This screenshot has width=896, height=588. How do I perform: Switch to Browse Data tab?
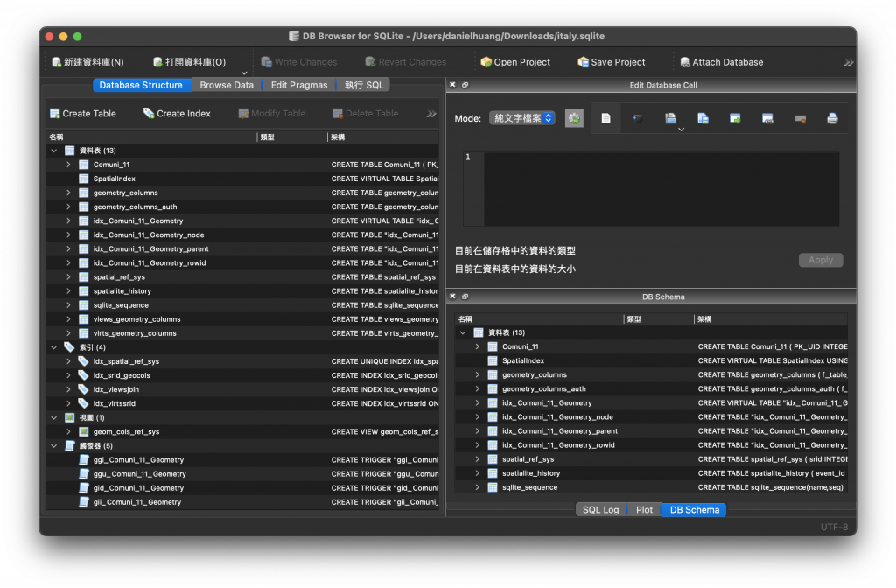[227, 85]
